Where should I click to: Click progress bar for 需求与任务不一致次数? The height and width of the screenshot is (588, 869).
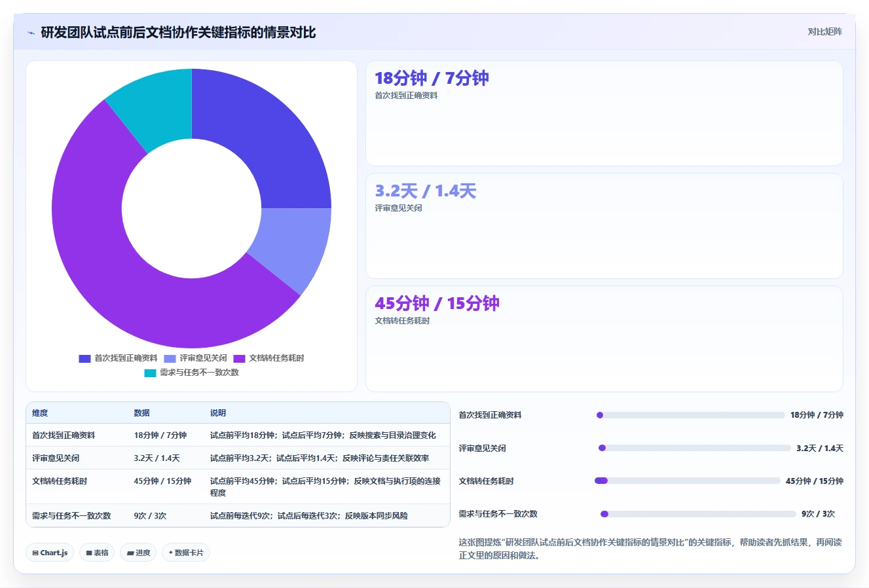(698, 514)
